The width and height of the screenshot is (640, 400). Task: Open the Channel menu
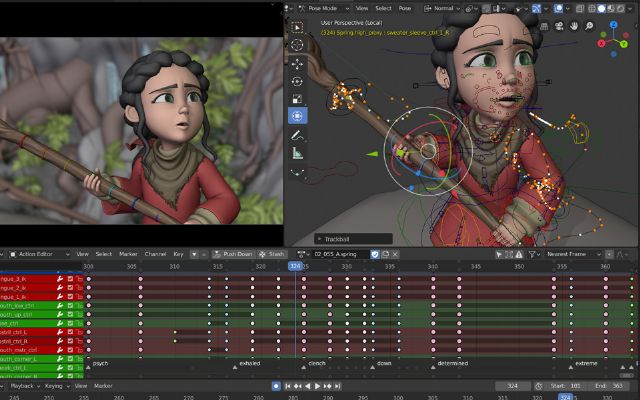click(156, 254)
